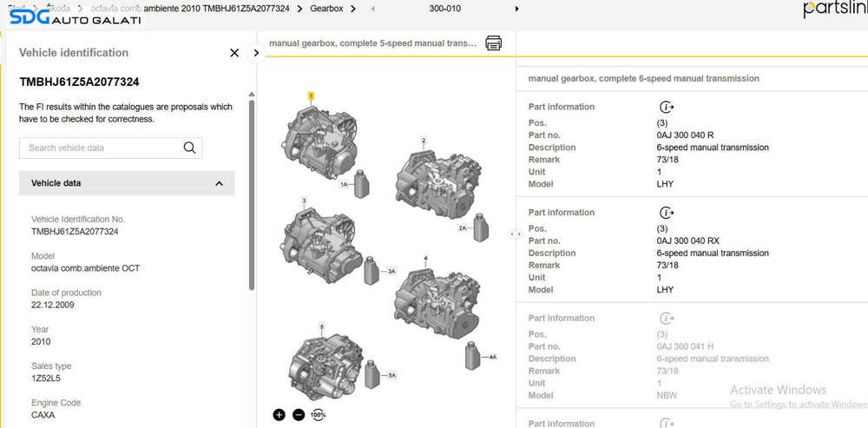Zoom out of the gearbox diagram

pos(299,414)
